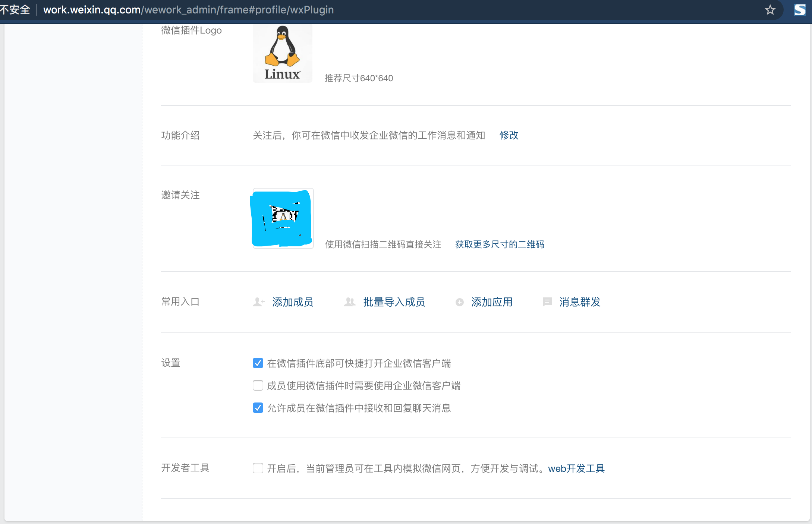812x524 pixels.
Task: Open 添加成员 shortcut link
Action: click(x=293, y=302)
